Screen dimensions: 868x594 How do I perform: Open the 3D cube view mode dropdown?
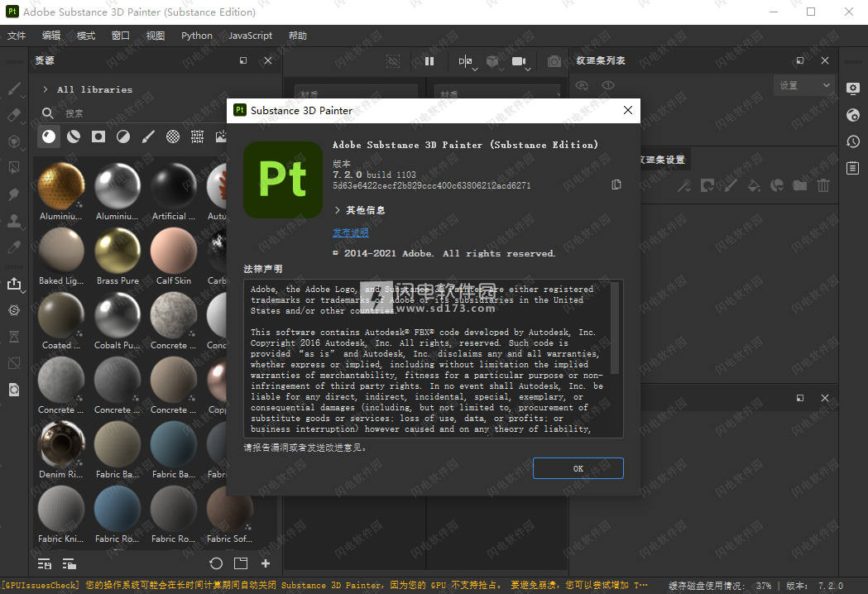point(494,62)
